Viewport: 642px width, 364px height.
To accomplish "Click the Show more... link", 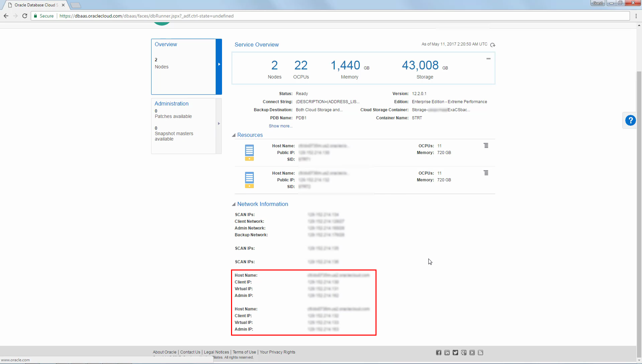I will 281,126.
